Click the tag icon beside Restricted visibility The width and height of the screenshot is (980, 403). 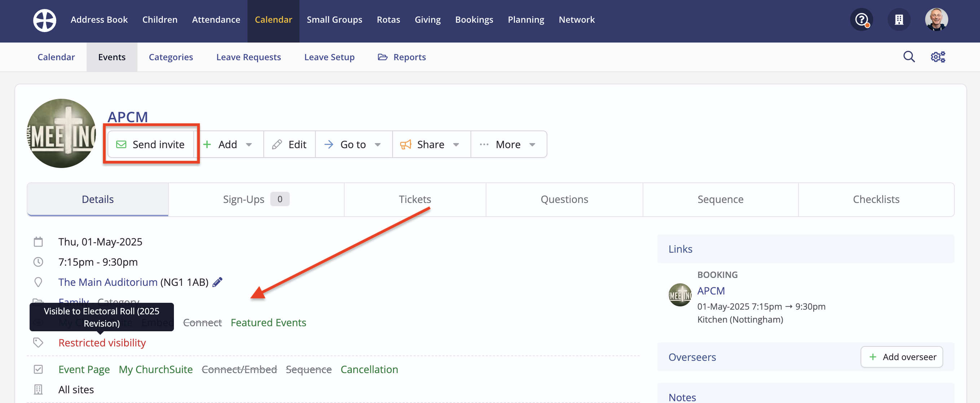click(x=38, y=342)
